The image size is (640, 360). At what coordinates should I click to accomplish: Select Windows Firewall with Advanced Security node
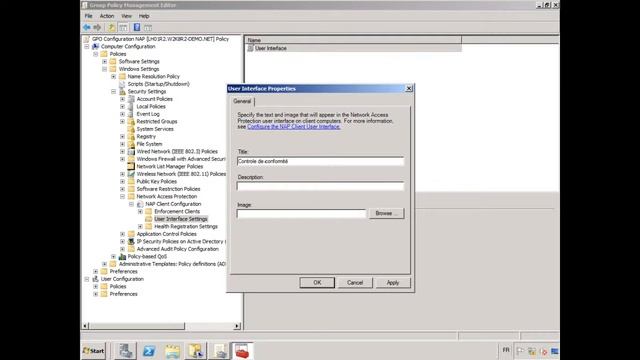pyautogui.click(x=181, y=159)
